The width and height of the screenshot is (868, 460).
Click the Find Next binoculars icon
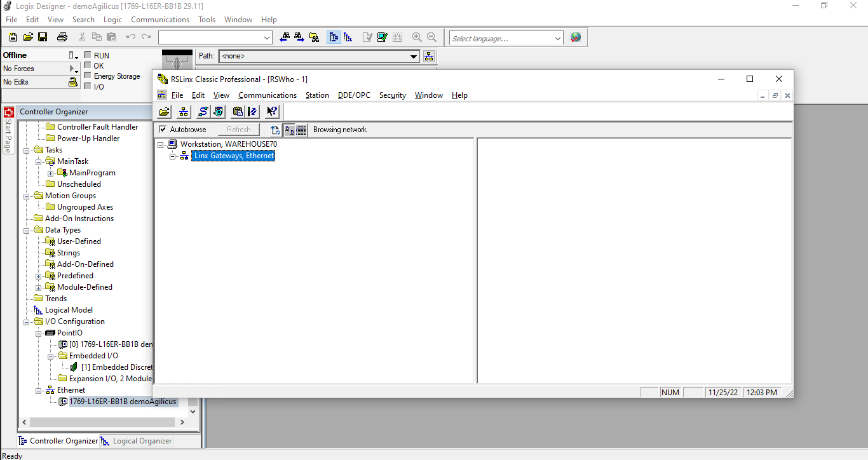click(x=299, y=37)
